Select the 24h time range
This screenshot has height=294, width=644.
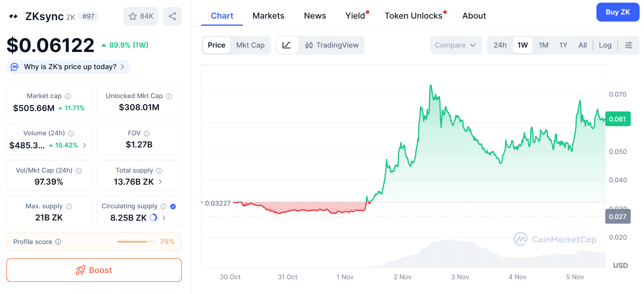coord(500,45)
